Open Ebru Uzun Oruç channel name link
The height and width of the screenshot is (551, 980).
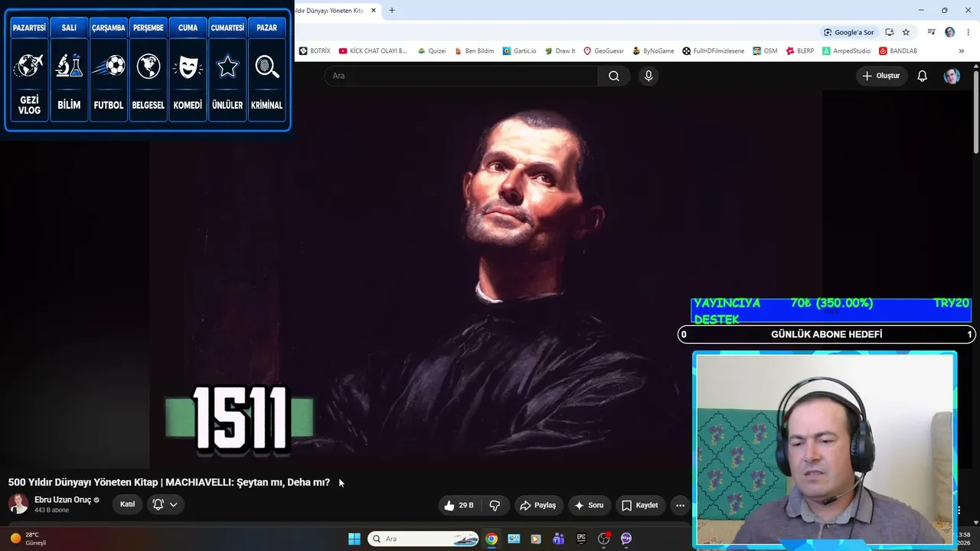pos(63,500)
